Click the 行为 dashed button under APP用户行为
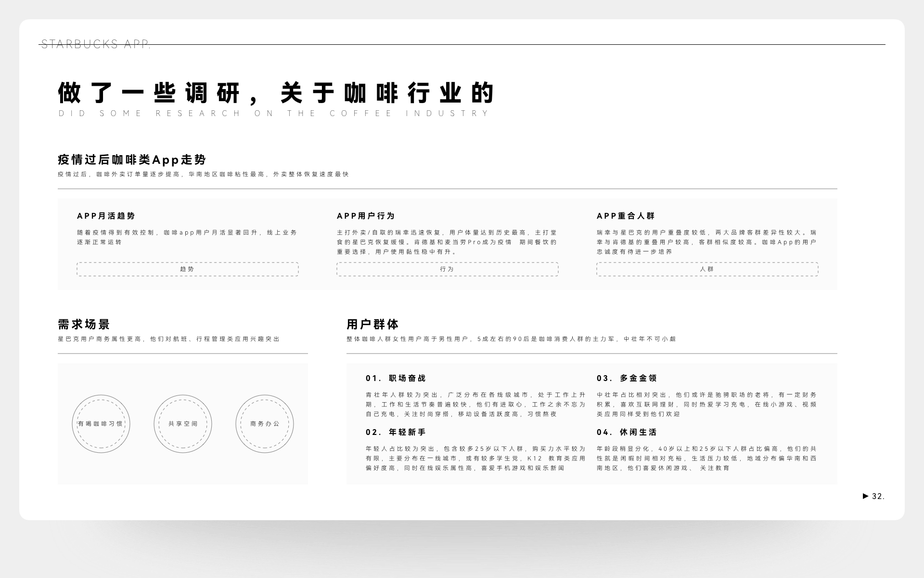Viewport: 924px width, 578px height. pyautogui.click(x=448, y=269)
